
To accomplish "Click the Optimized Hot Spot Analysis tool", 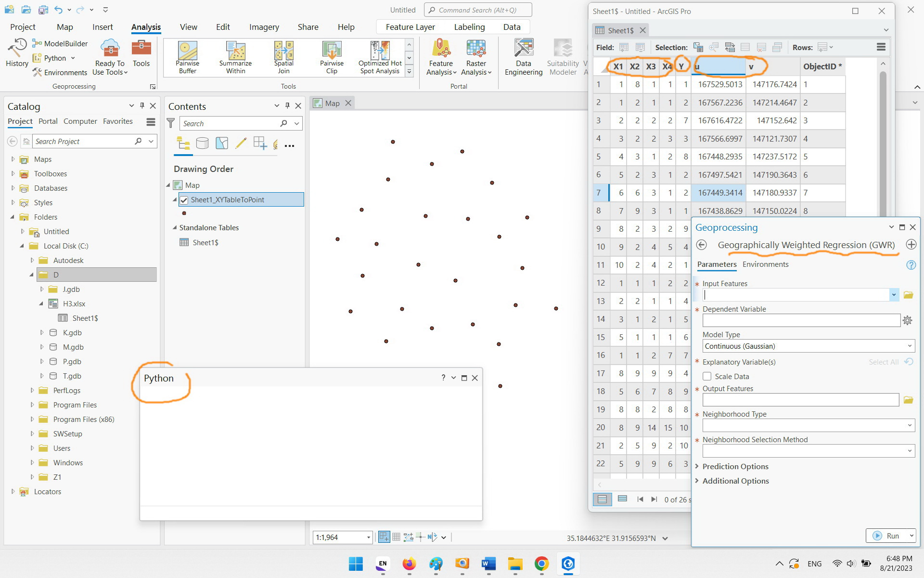I will click(x=380, y=57).
